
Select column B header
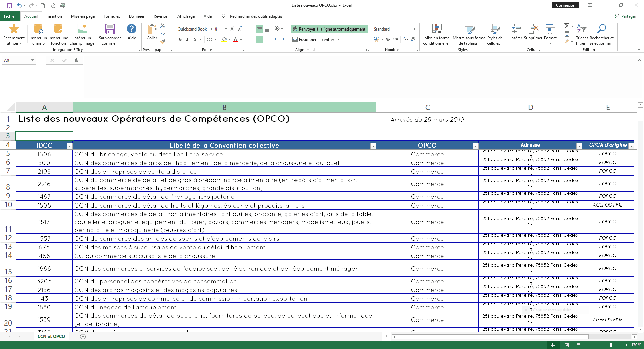tap(224, 107)
